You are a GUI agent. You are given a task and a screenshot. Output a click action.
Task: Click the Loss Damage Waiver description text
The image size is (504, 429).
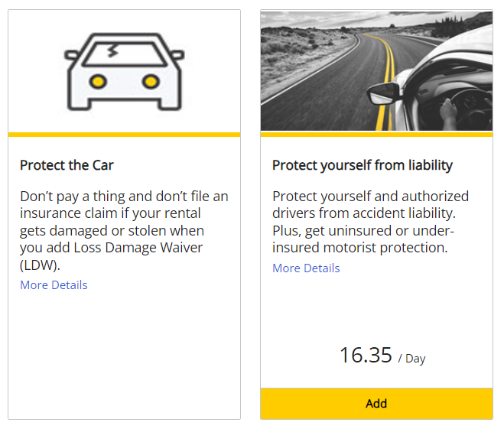pos(124,231)
